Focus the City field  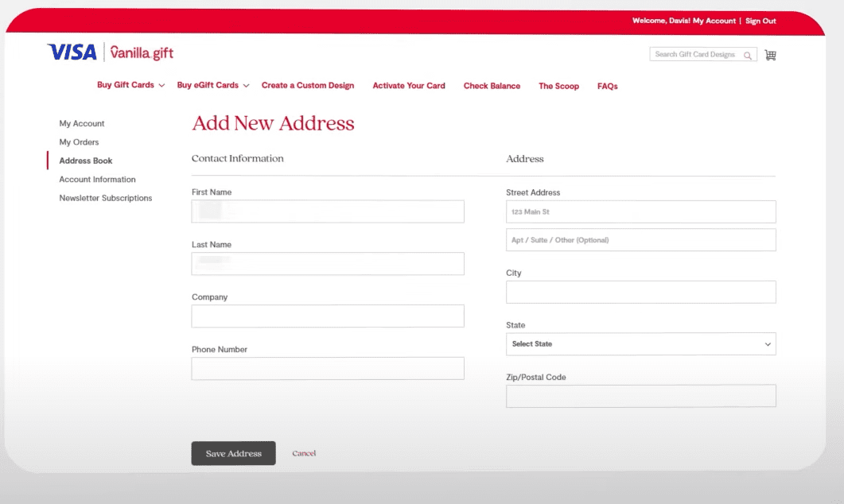[640, 292]
